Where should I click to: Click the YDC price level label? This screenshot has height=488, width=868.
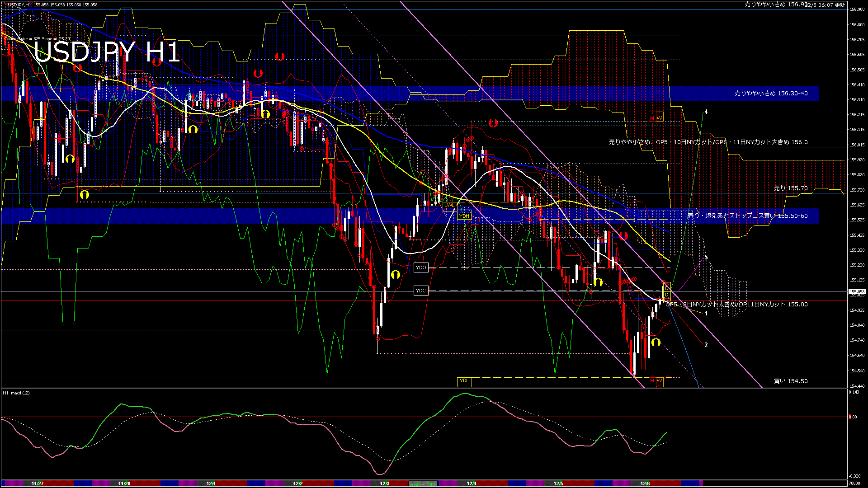tap(421, 291)
